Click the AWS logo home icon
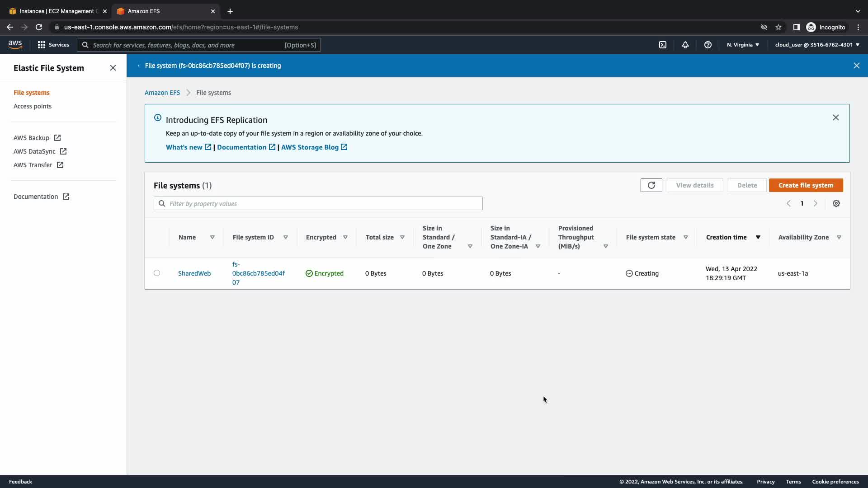The height and width of the screenshot is (488, 868). click(15, 45)
